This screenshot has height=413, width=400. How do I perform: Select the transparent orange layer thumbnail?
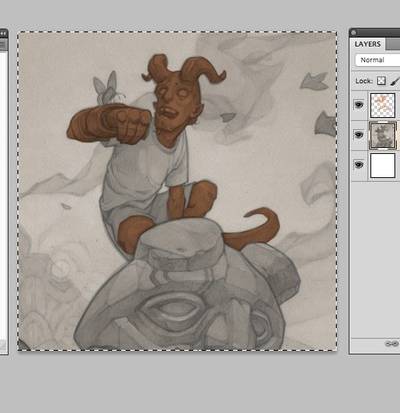pos(383,105)
